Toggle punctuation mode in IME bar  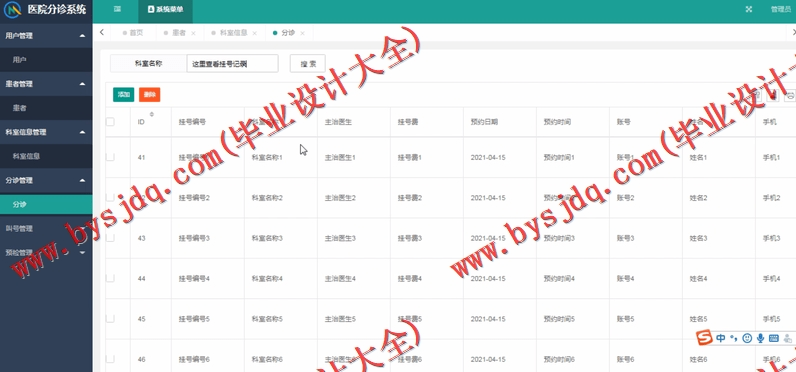[733, 338]
